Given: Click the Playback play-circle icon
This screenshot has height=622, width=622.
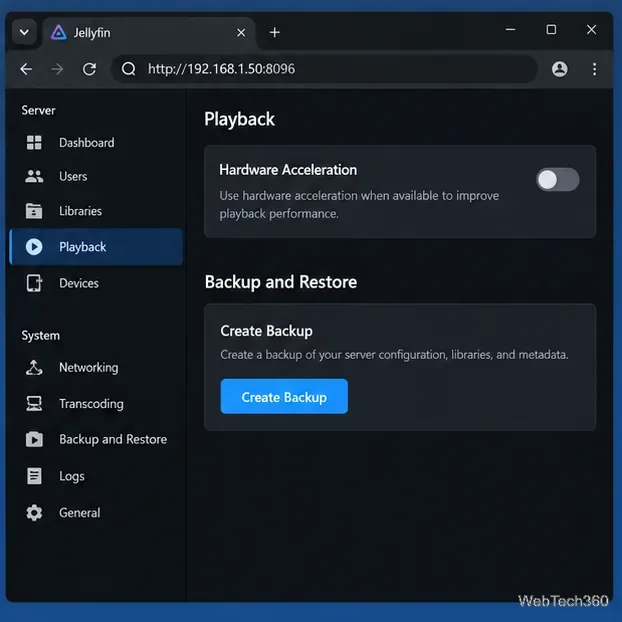Looking at the screenshot, I should coord(34,247).
